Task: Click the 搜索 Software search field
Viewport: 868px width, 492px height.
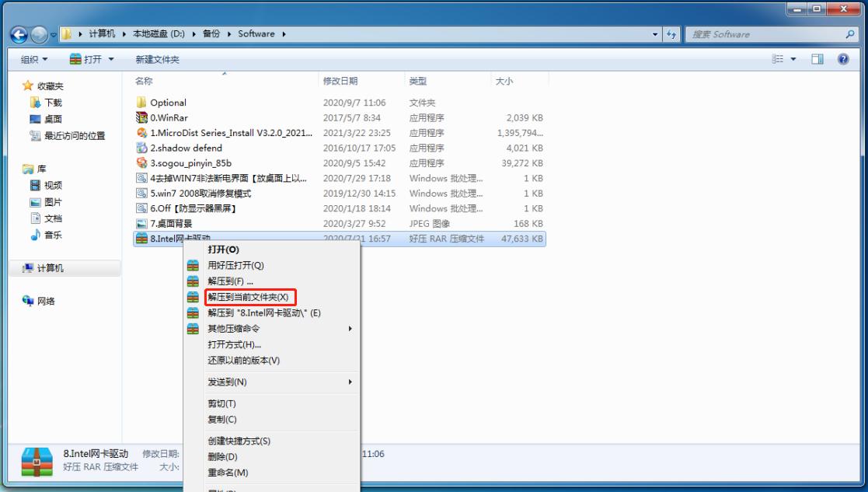Action: click(765, 34)
